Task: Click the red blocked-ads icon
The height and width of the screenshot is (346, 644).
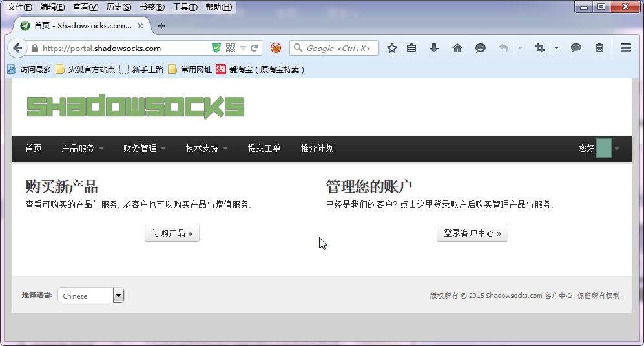Action: click(x=276, y=48)
